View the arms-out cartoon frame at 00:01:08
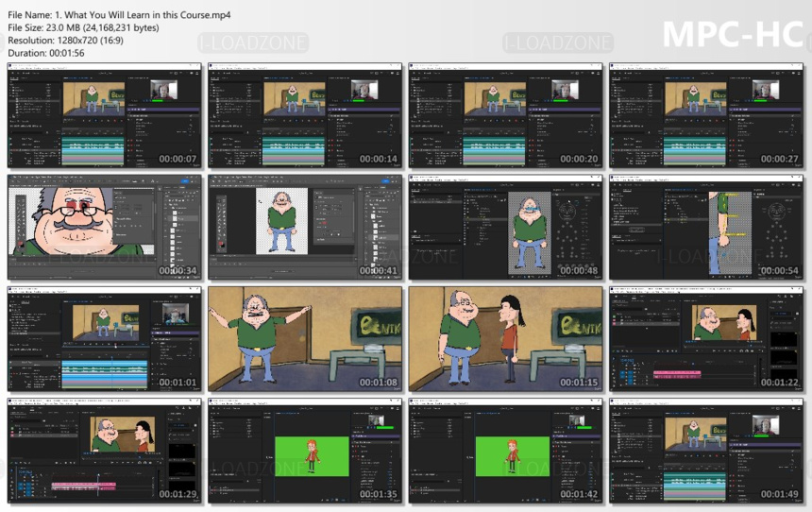Image resolution: width=812 pixels, height=512 pixels. coord(305,339)
